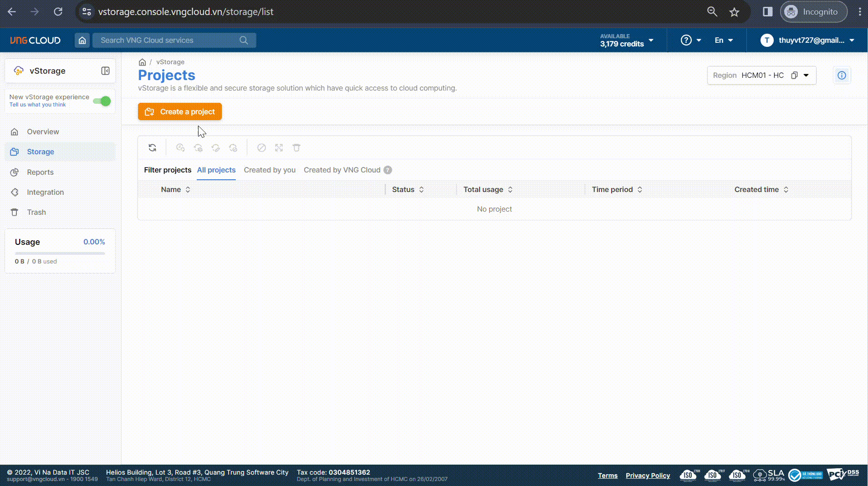The width and height of the screenshot is (868, 486).
Task: Open the Region HCM01 dropdown
Action: coord(806,76)
